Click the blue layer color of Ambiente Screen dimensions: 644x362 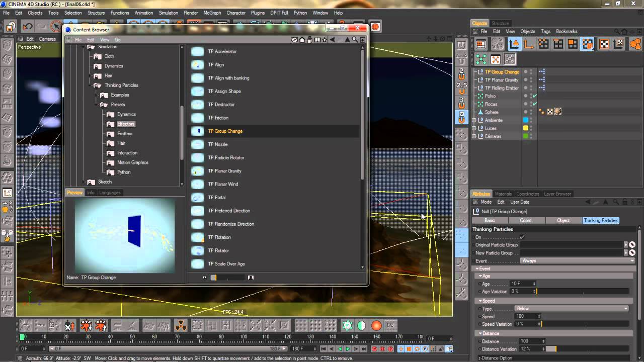[x=526, y=120]
